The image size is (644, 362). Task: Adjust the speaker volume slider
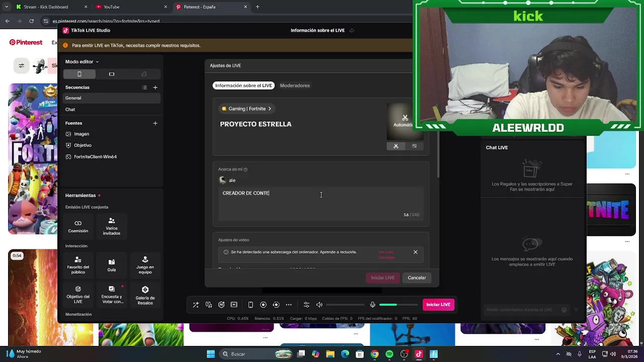tap(345, 305)
